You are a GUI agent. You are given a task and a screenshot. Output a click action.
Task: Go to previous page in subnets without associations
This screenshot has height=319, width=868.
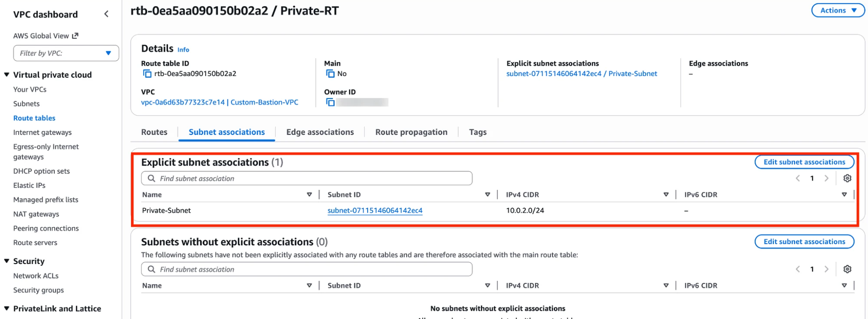pos(797,269)
